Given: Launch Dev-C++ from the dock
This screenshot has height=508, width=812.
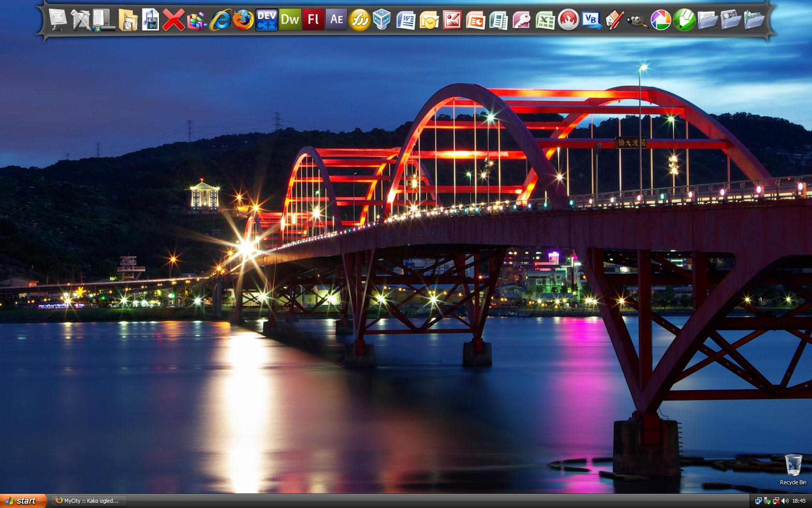Looking at the screenshot, I should click(x=267, y=20).
